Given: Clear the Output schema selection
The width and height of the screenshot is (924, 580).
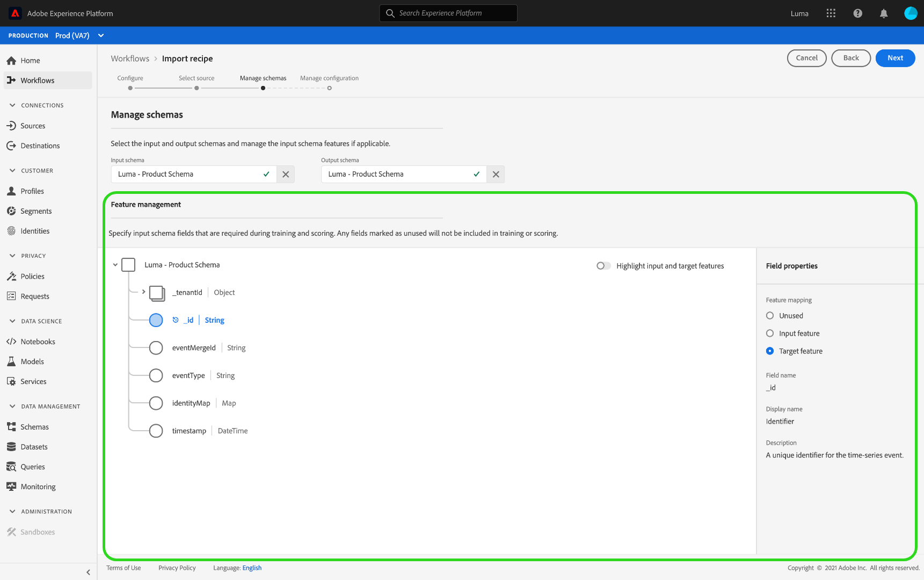Looking at the screenshot, I should [496, 175].
